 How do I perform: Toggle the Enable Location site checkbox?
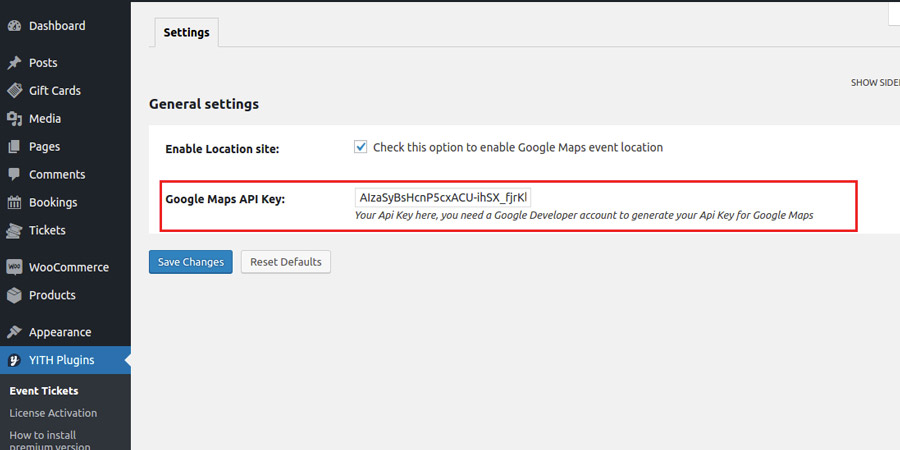(x=360, y=147)
